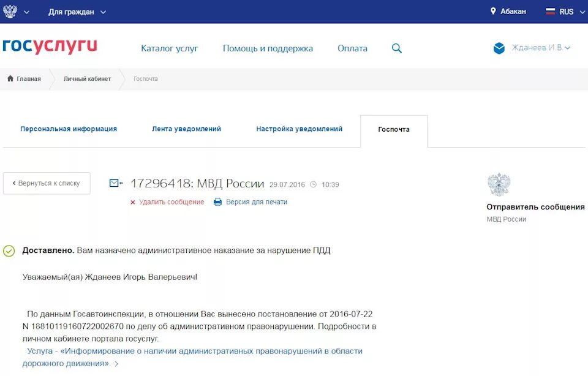Click Удалить сообщение link
This screenshot has width=588, height=376.
coord(171,202)
